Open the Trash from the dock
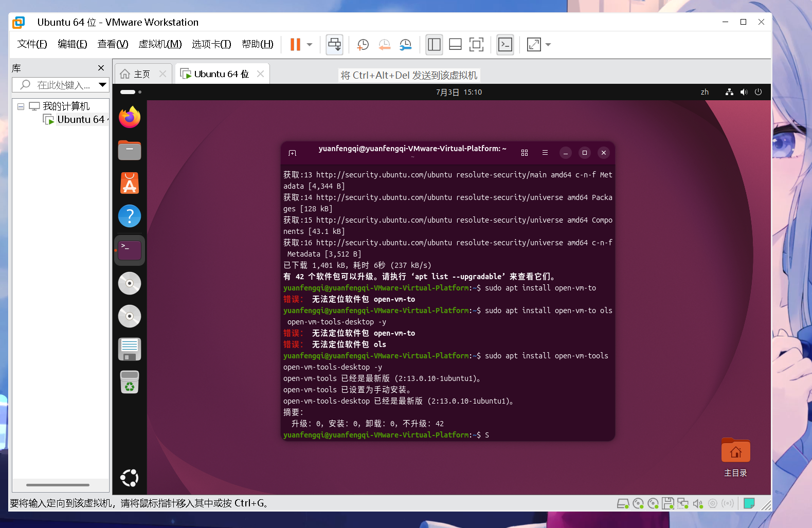 pyautogui.click(x=130, y=382)
